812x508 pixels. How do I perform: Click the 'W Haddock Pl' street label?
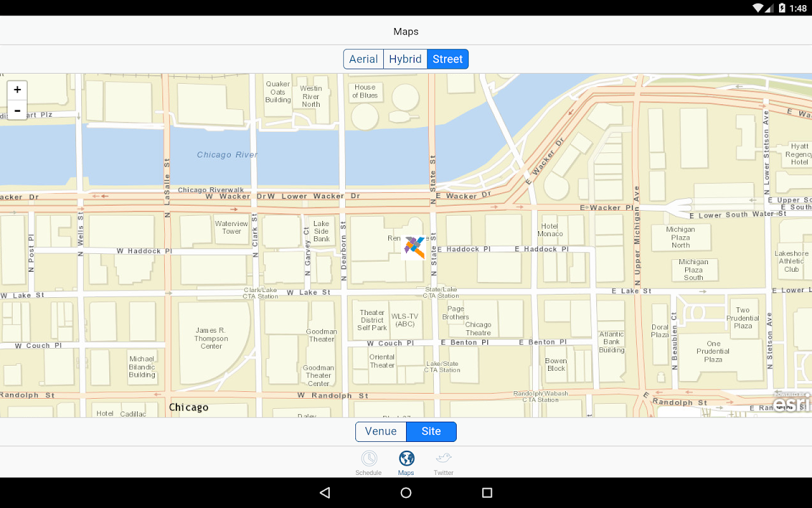click(x=144, y=251)
